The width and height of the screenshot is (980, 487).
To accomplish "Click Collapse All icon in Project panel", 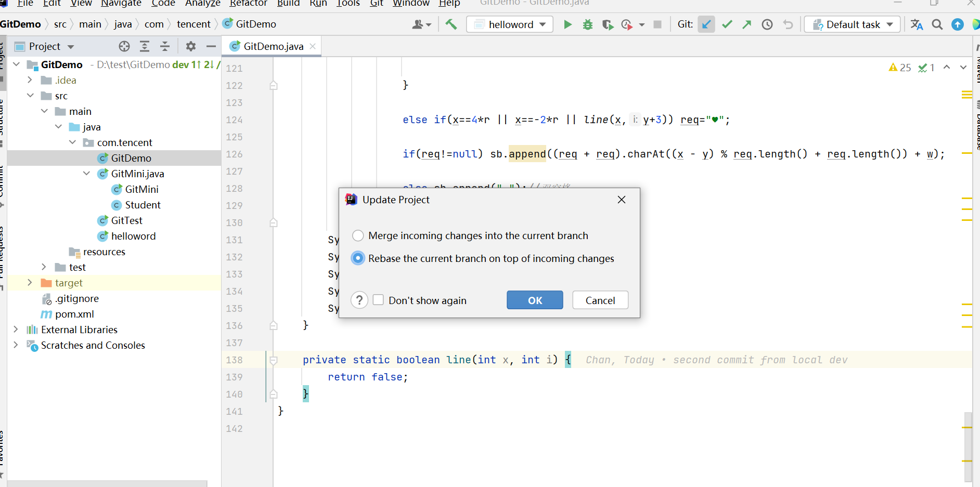I will click(165, 46).
